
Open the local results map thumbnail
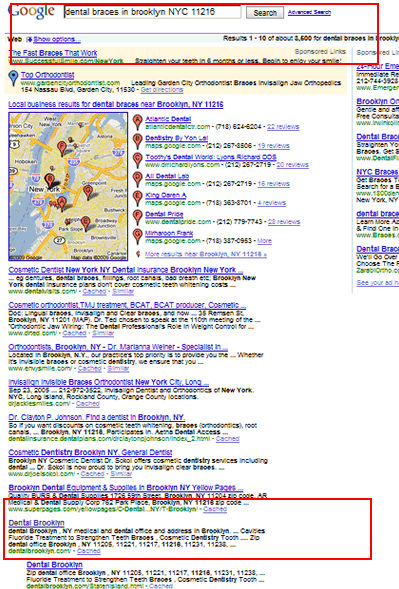coord(68,186)
